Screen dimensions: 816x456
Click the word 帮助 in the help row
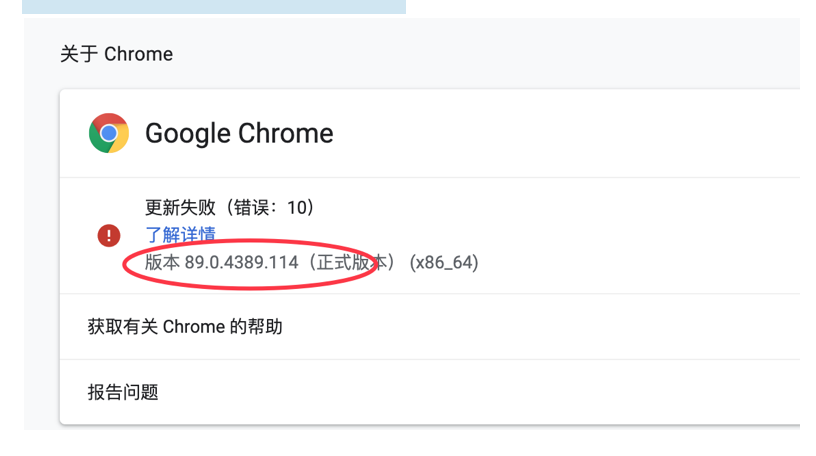click(x=265, y=327)
